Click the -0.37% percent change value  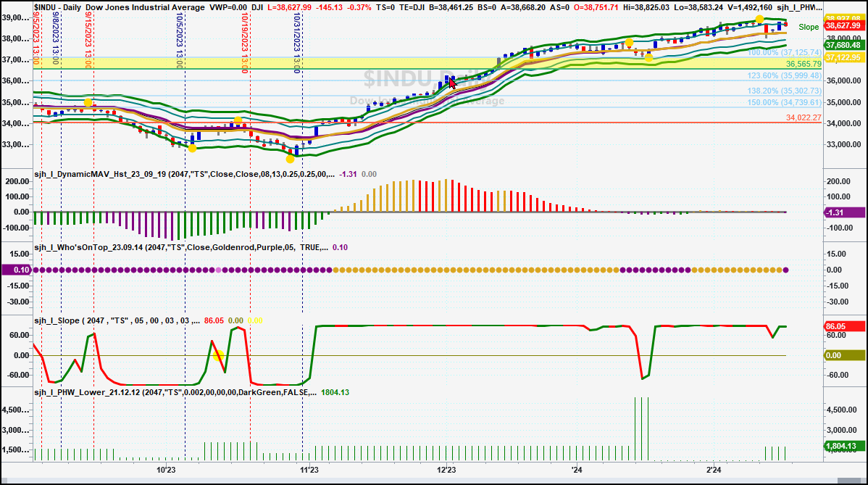coord(360,8)
